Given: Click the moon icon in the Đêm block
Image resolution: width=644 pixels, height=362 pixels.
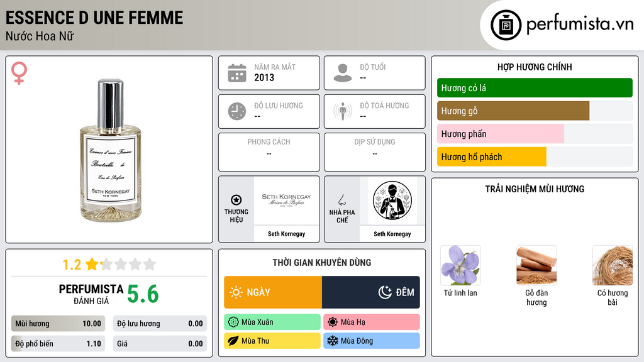Looking at the screenshot, I should 385,292.
